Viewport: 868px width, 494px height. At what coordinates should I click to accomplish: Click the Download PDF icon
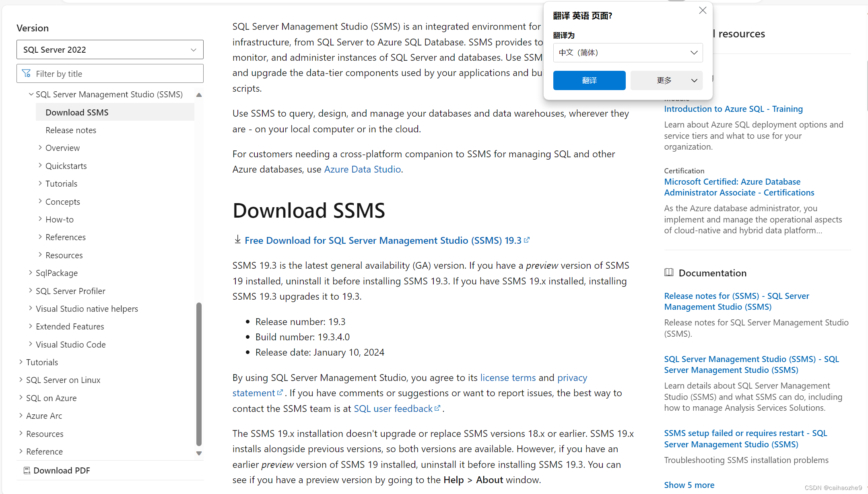27,470
